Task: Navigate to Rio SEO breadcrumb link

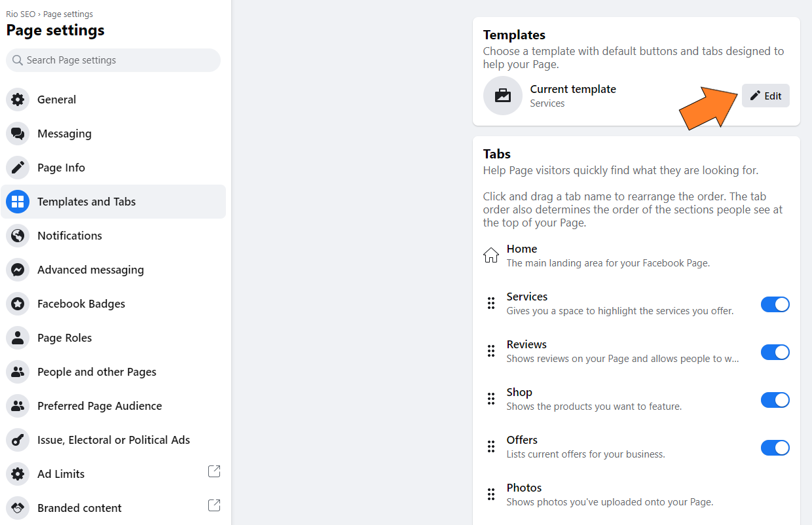Action: (20, 13)
